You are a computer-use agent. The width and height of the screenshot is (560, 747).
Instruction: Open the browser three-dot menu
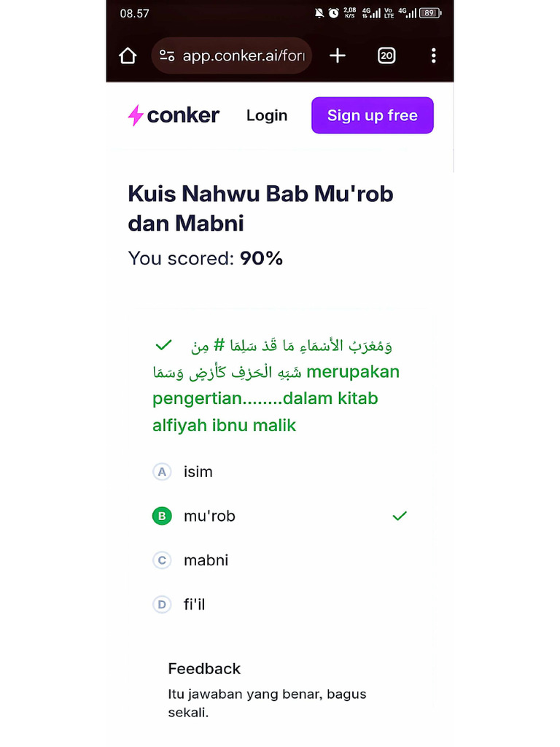tap(433, 56)
